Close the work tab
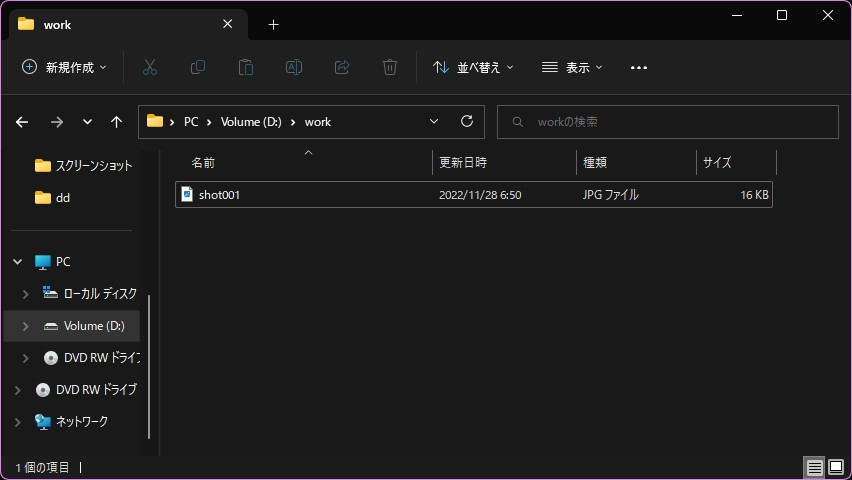The image size is (852, 480). coord(228,24)
